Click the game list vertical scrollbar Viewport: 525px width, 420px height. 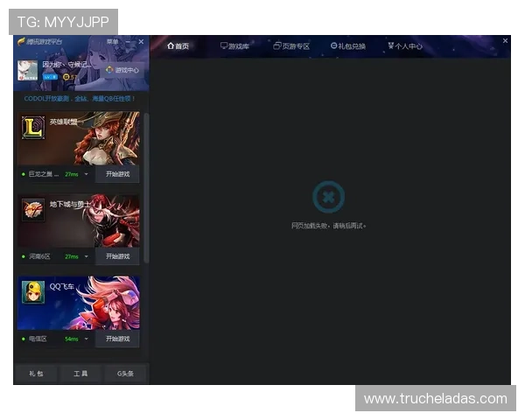(146, 187)
